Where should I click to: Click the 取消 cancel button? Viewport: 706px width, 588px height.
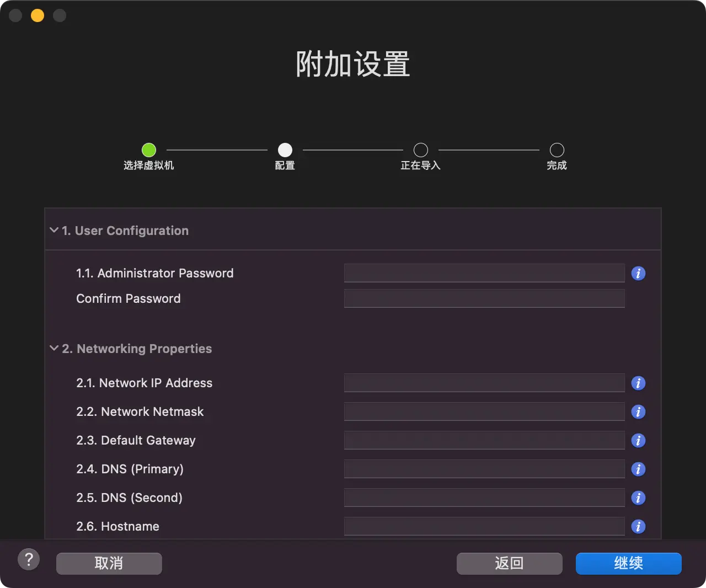[109, 563]
